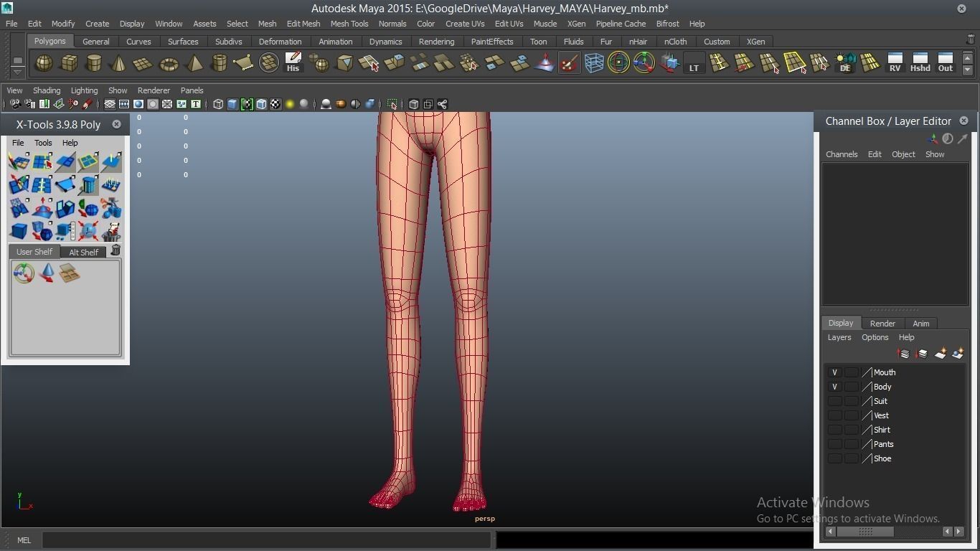Viewport: 980px width, 551px height.
Task: Show the Suit layer via visibility box
Action: (834, 401)
